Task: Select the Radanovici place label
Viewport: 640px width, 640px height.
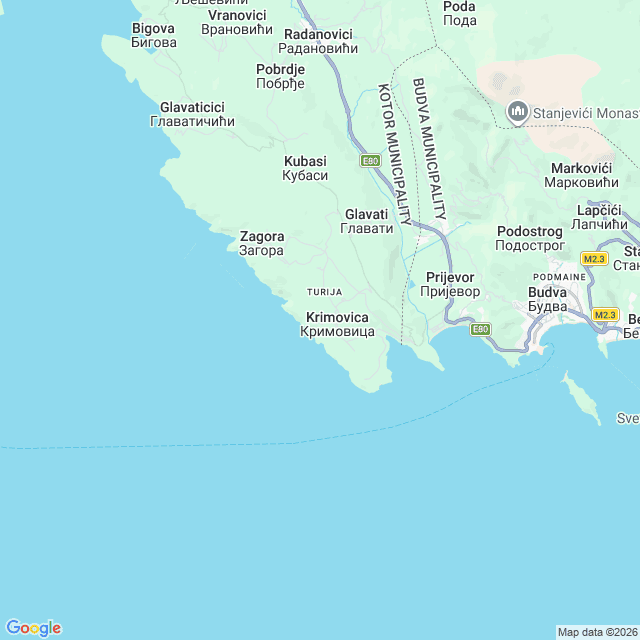Action: pos(318,41)
